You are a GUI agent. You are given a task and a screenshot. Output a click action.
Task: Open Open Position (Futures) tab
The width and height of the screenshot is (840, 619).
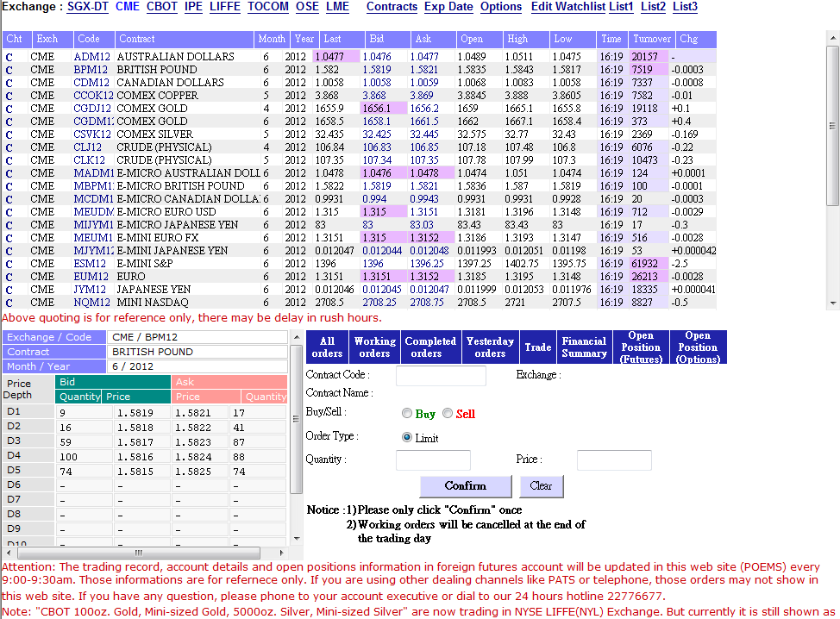point(641,347)
